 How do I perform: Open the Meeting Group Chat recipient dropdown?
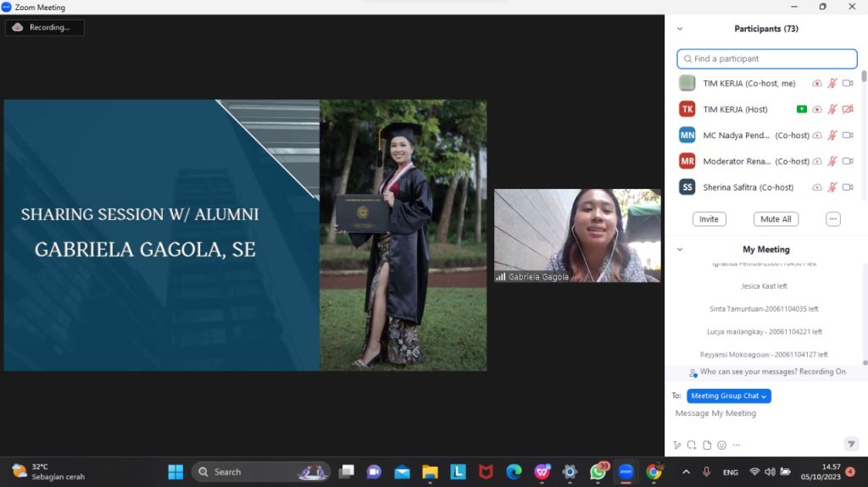click(x=728, y=396)
